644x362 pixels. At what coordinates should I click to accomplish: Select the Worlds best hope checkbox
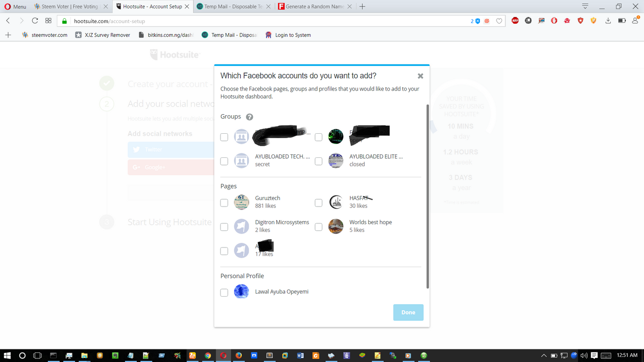tap(318, 227)
